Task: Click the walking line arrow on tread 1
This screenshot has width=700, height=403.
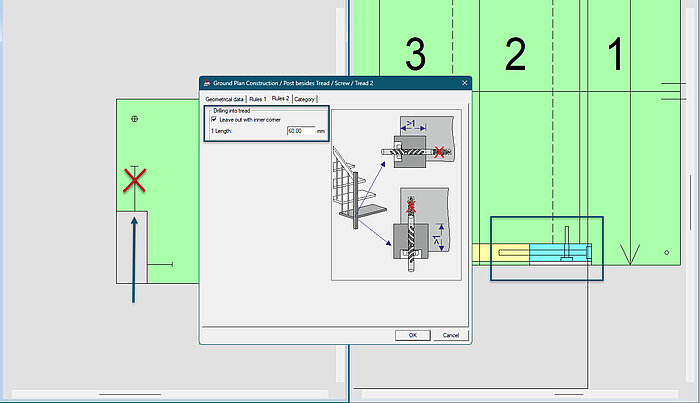Action: (x=630, y=254)
